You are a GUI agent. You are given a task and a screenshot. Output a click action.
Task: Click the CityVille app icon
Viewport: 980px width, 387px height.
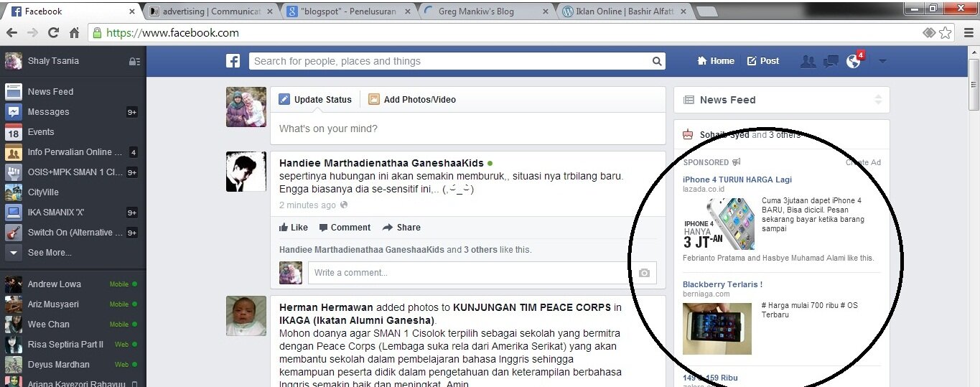pos(14,192)
